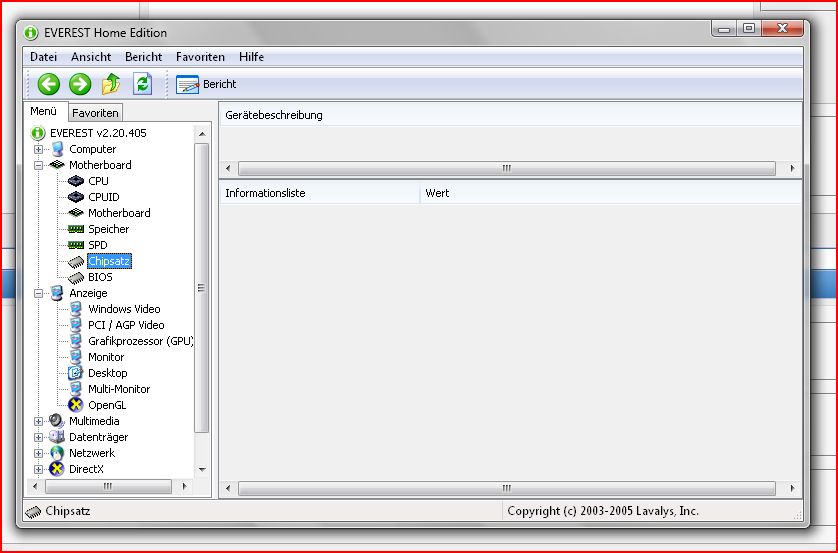Switch to the Favoriten tab

tap(96, 113)
